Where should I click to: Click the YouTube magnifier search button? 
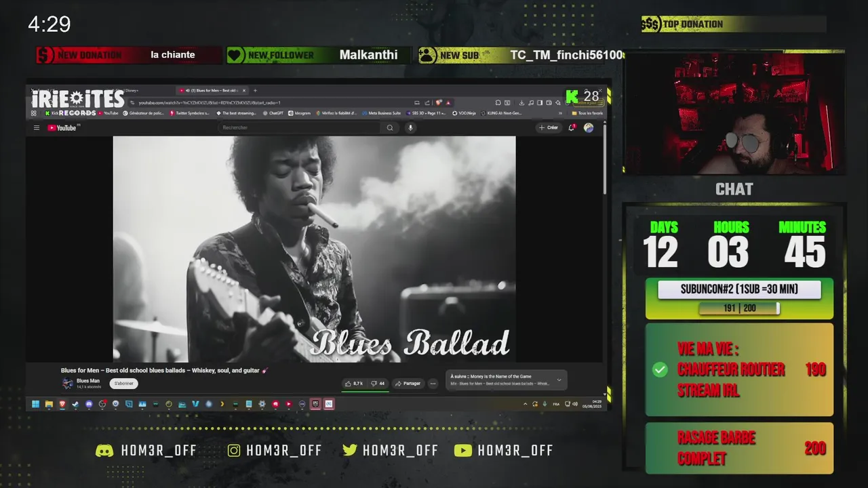[x=390, y=127]
